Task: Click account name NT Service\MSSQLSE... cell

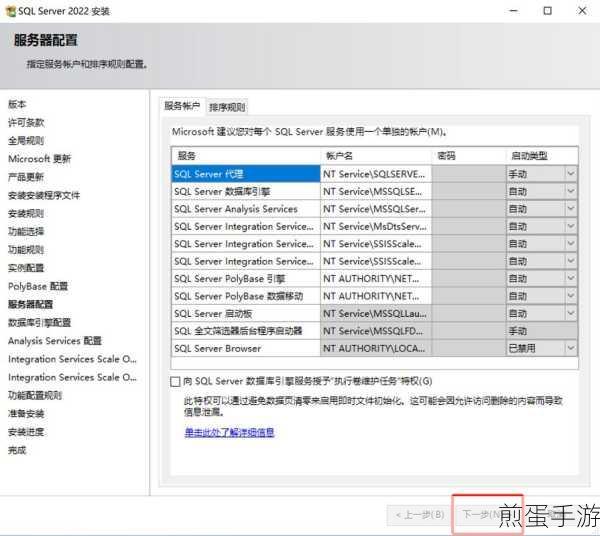Action: 376,191
